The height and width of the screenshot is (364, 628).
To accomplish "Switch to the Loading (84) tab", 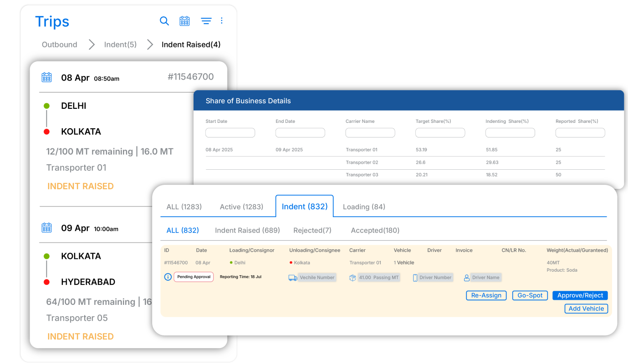I will (364, 207).
